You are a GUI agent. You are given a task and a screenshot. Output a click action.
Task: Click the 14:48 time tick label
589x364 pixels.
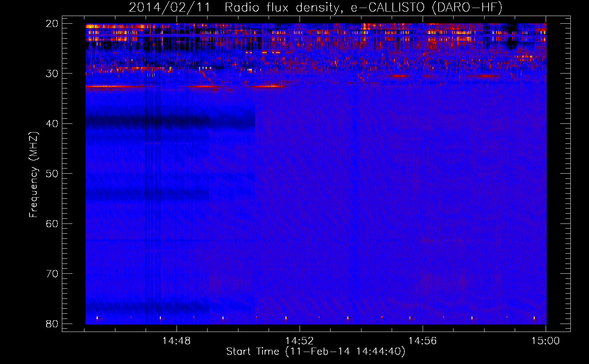177,341
